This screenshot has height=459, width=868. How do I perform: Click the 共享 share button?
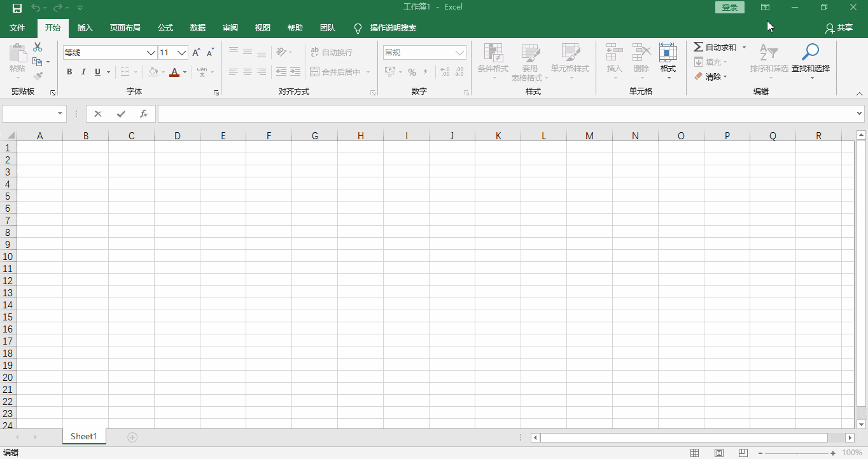(839, 28)
